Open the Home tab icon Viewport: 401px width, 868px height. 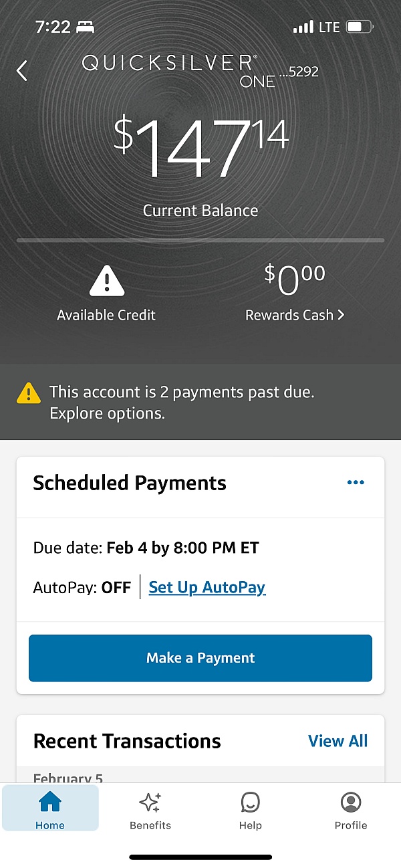pos(50,802)
